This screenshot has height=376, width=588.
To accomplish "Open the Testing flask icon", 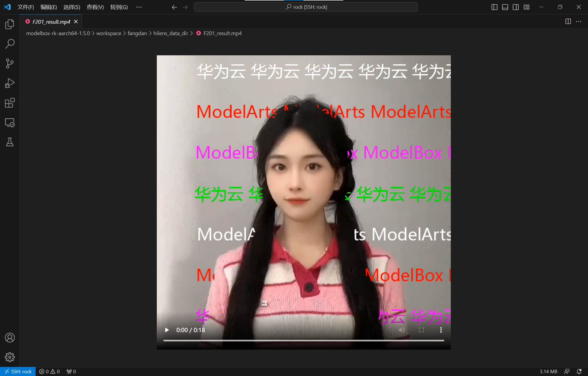I will pos(10,142).
